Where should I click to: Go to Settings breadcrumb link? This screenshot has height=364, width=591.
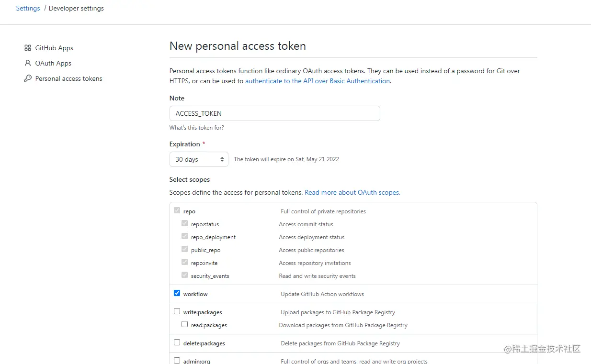[28, 8]
